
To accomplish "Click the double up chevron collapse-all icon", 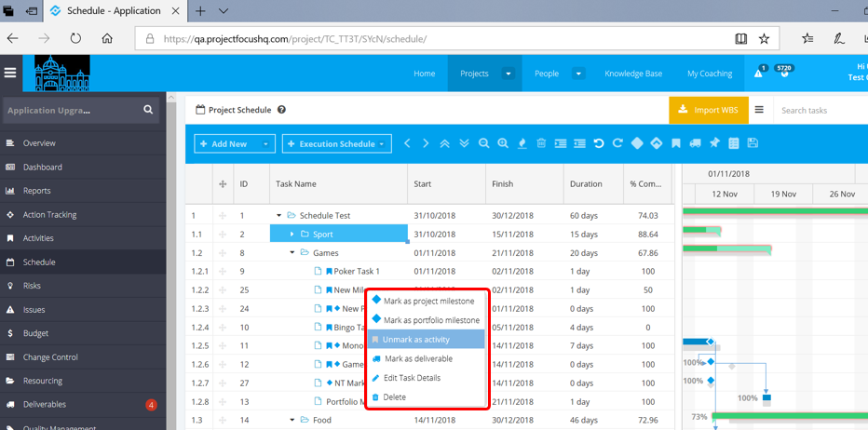I will click(x=444, y=143).
